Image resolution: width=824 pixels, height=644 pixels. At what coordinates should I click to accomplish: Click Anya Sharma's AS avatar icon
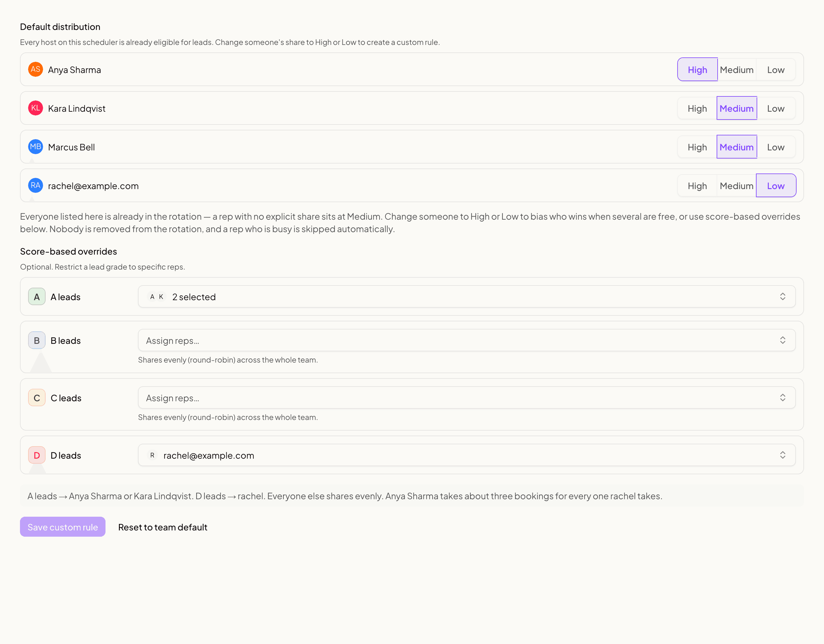coord(36,69)
